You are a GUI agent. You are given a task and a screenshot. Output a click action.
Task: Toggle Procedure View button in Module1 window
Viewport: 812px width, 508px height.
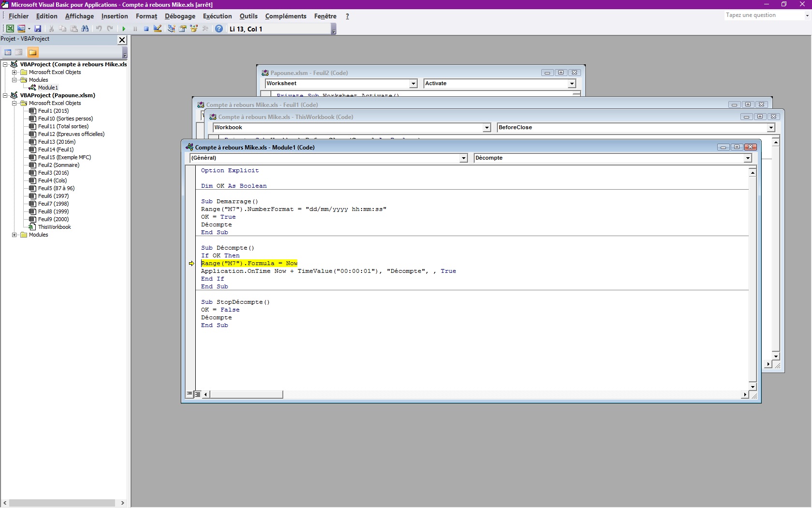189,394
